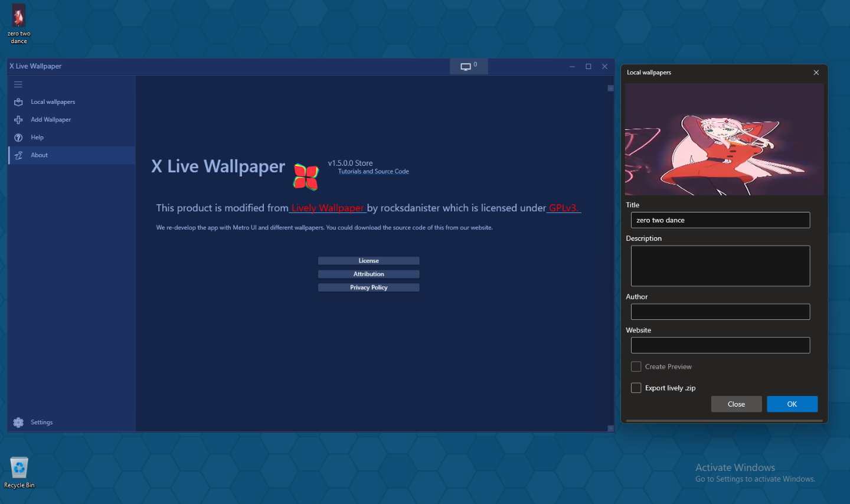Click the Attribution button
Viewport: 850px width, 504px height.
coord(369,274)
